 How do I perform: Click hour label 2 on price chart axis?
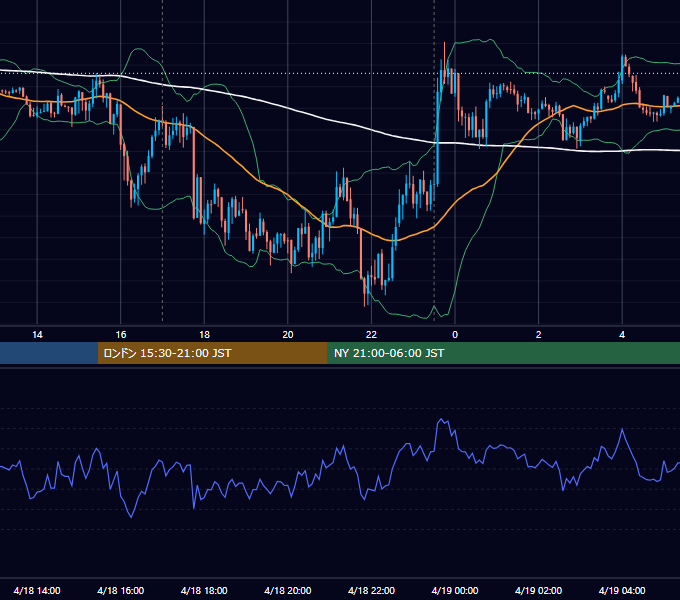tap(539, 335)
